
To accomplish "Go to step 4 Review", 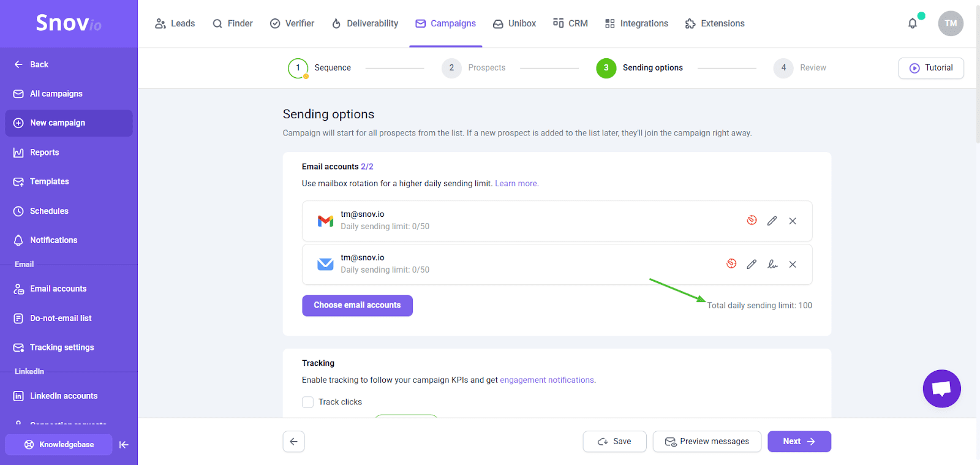I will (800, 68).
